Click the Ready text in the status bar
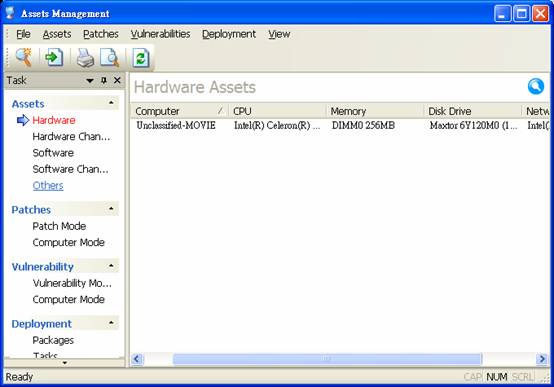Image resolution: width=554 pixels, height=387 pixels. point(19,377)
